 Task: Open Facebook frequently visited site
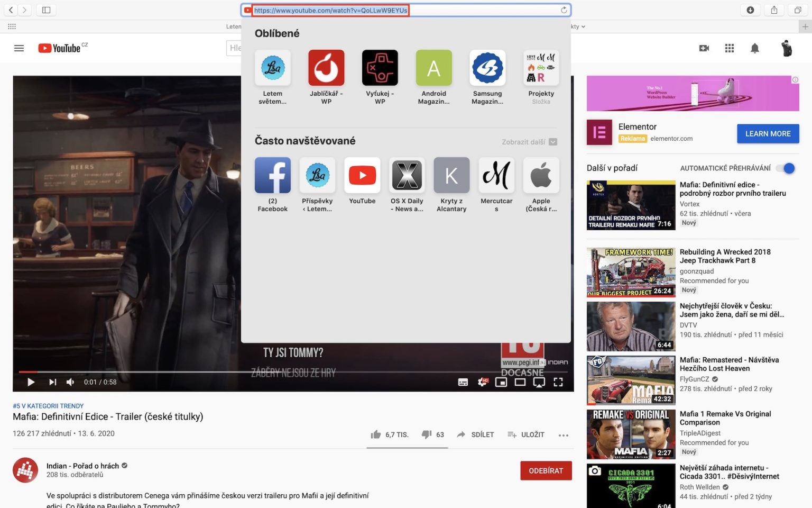273,175
